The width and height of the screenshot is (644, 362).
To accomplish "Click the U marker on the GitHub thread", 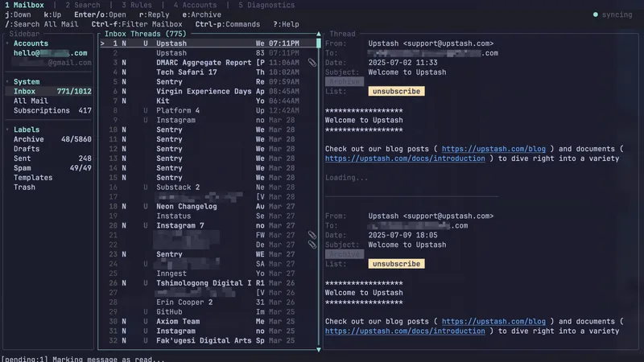I will click(145, 311).
